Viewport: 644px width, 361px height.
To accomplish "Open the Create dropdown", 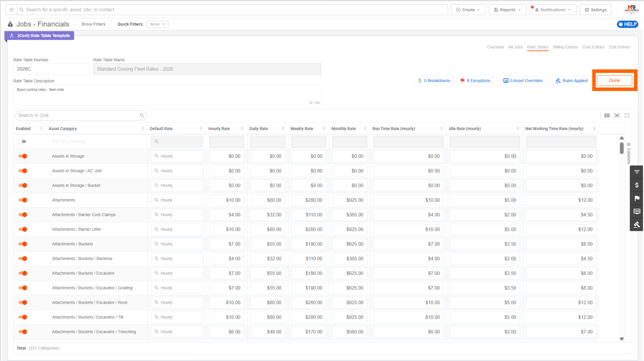I will point(468,10).
